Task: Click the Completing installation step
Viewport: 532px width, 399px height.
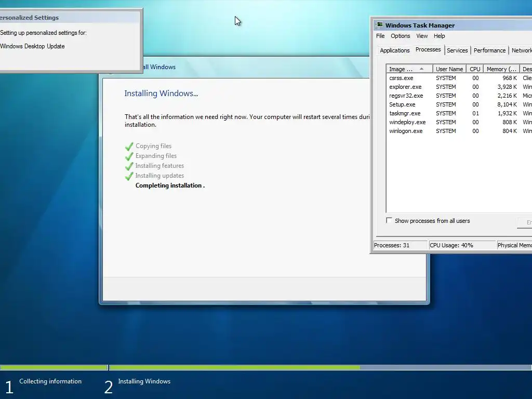Action: click(170, 185)
